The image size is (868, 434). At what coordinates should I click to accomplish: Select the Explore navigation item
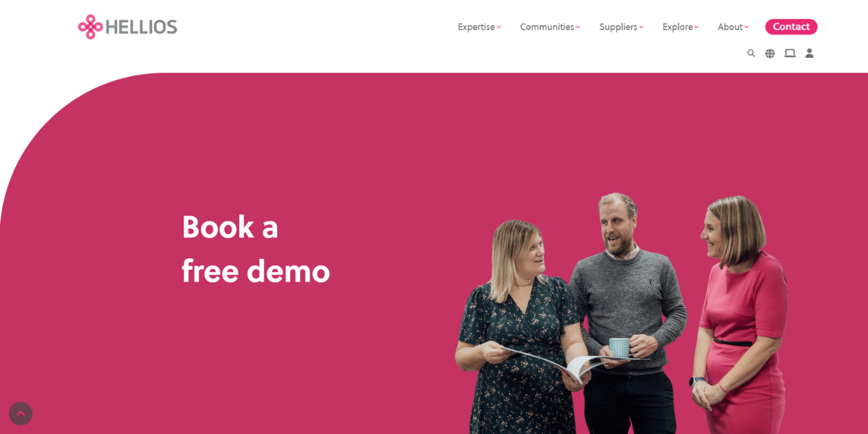[x=678, y=27]
